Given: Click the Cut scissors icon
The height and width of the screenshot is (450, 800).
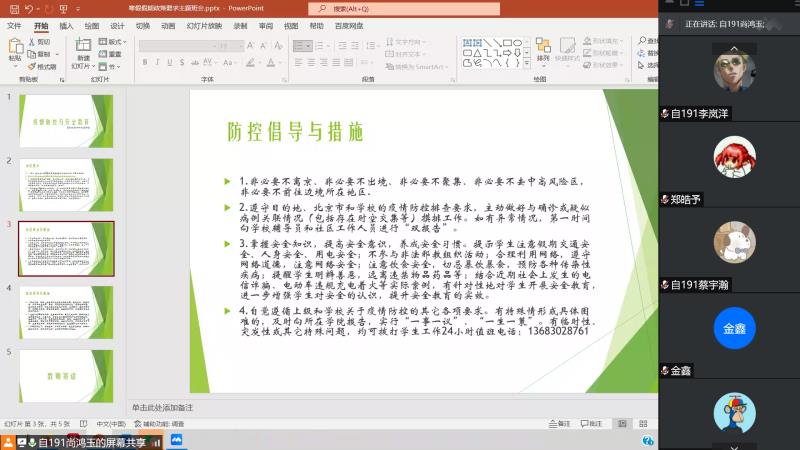Looking at the screenshot, I should pos(41,43).
